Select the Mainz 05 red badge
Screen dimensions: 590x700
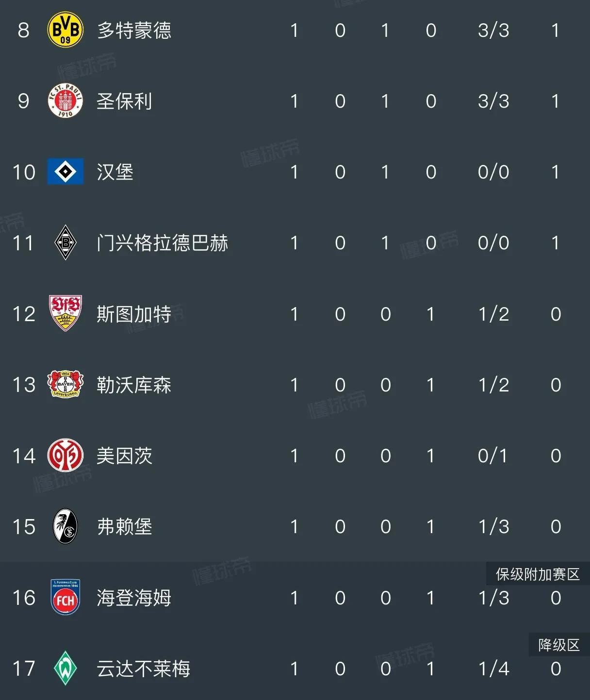pos(65,456)
